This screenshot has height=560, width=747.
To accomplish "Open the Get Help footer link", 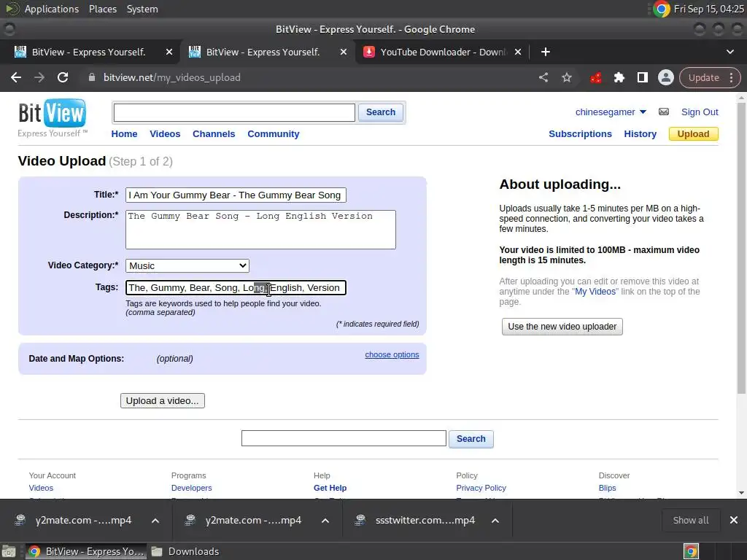I will coord(330,488).
